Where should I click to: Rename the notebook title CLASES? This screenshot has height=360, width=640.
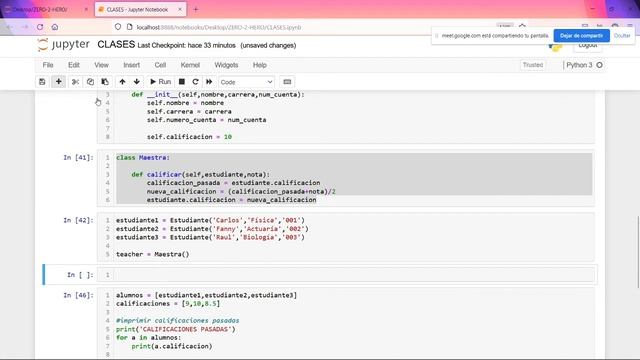point(116,44)
